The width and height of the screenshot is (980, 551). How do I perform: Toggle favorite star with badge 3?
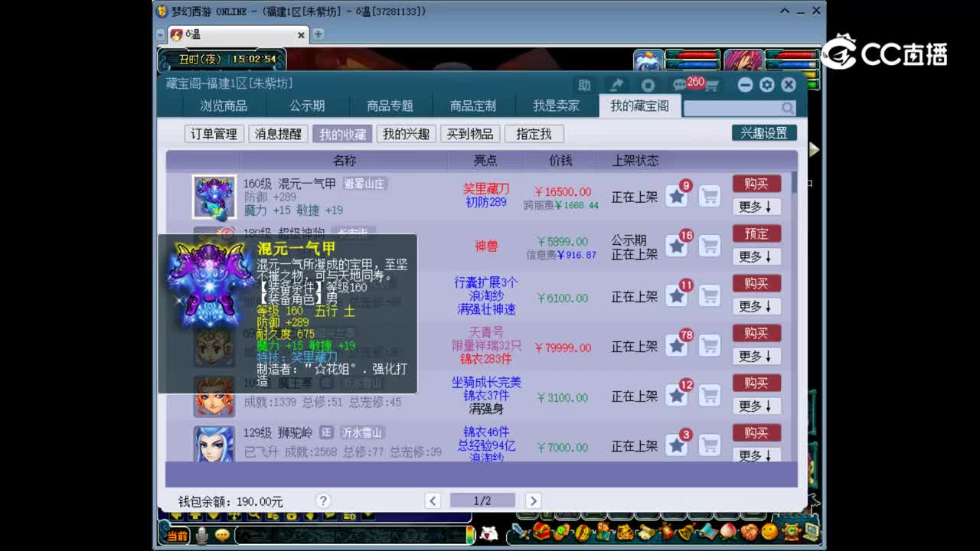tap(676, 445)
